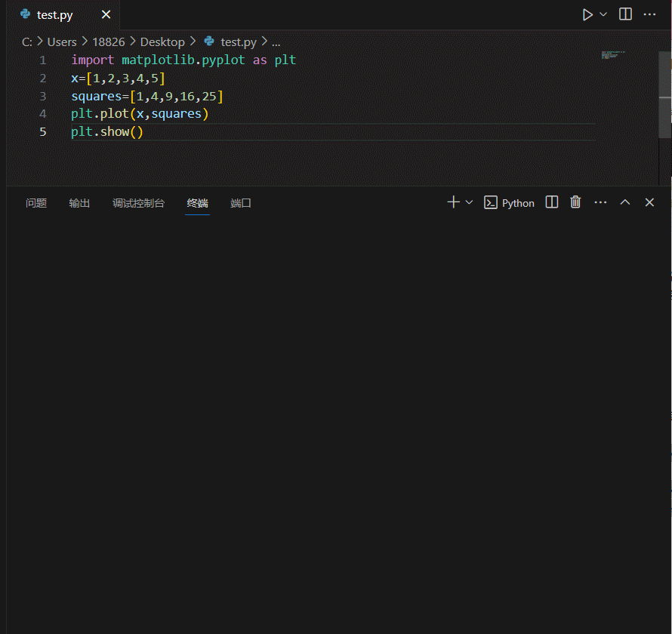The height and width of the screenshot is (634, 672).
Task: Kill terminal with trash icon
Action: coord(575,202)
